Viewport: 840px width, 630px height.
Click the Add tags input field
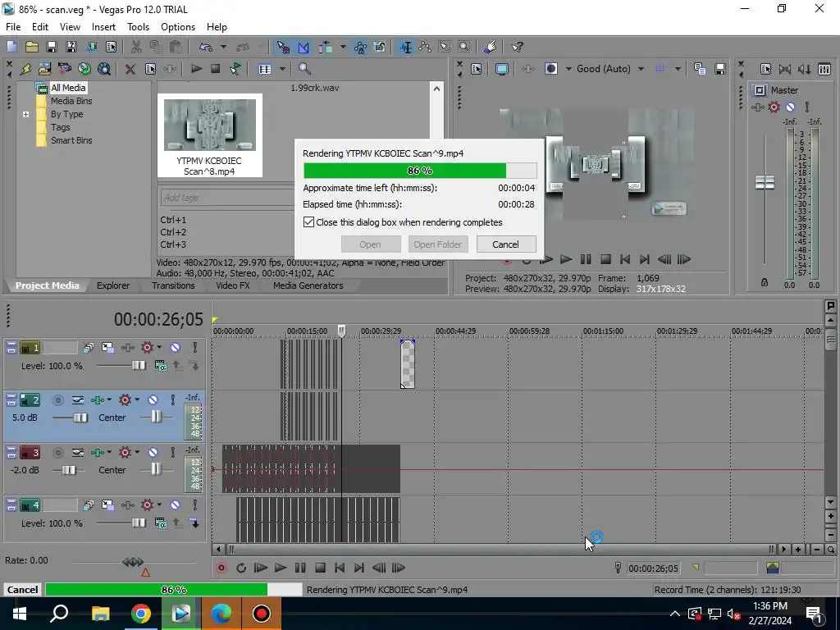[x=227, y=198]
